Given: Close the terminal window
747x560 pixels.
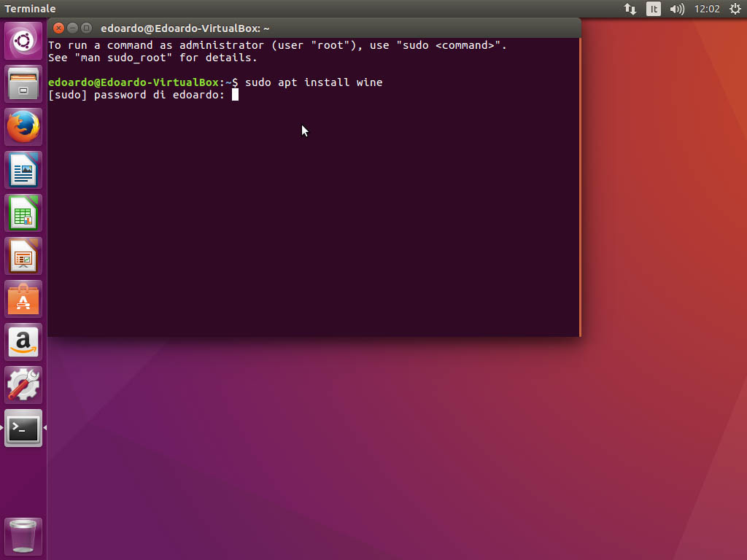Looking at the screenshot, I should [59, 28].
